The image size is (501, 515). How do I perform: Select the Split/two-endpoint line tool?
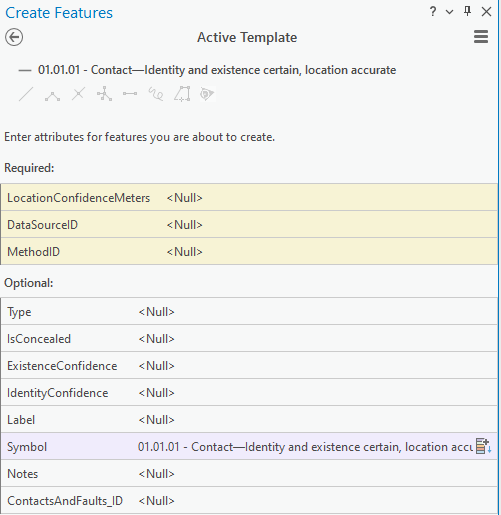click(130, 94)
